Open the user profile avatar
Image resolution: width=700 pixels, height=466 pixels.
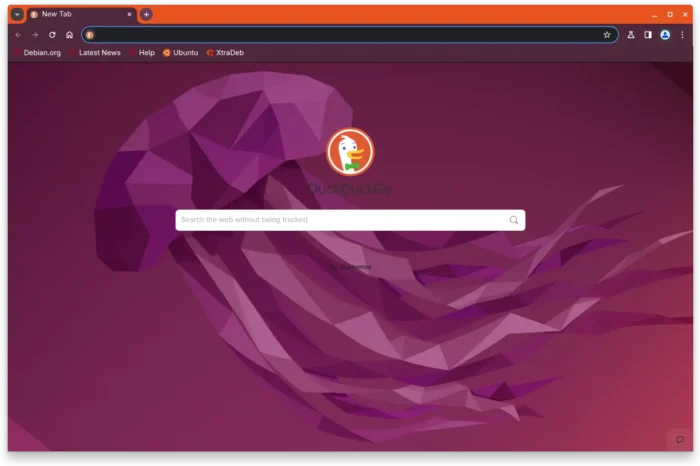[665, 35]
